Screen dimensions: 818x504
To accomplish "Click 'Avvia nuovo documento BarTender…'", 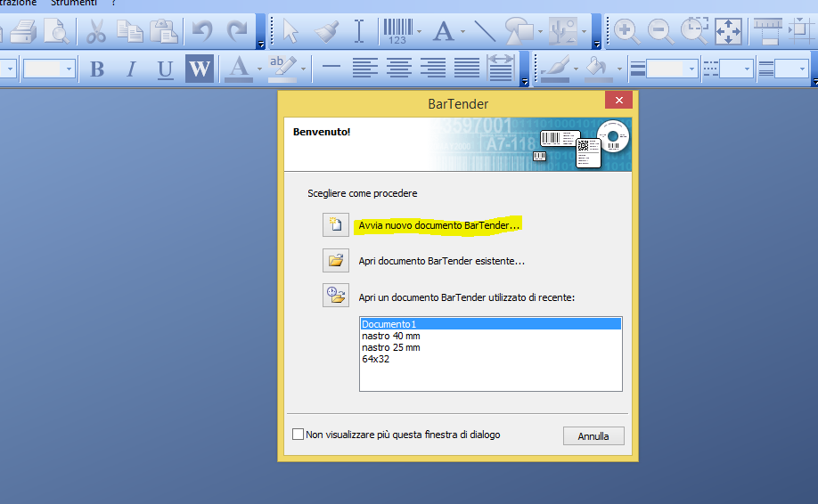I will tap(438, 225).
